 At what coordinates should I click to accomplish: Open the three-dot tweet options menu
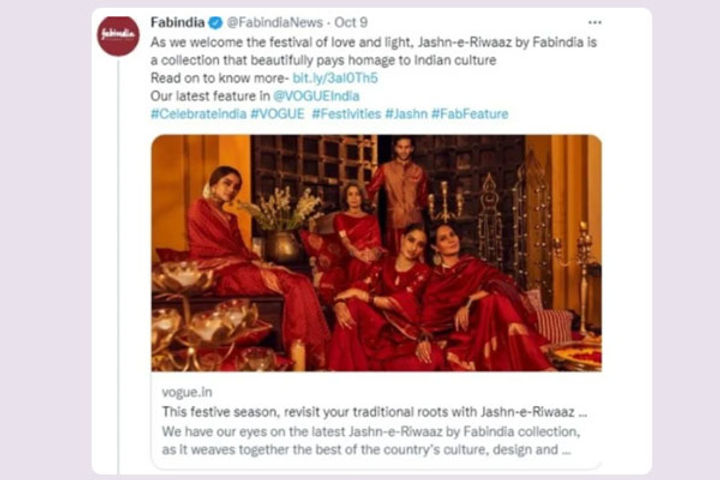tap(595, 23)
